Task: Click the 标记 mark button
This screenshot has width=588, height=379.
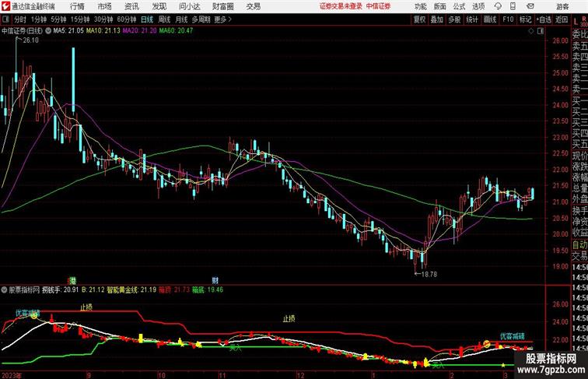Action: (x=525, y=19)
